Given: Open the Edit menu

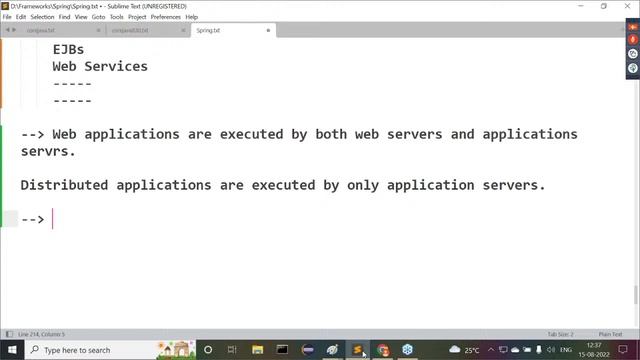Looking at the screenshot, I should tap(21, 17).
